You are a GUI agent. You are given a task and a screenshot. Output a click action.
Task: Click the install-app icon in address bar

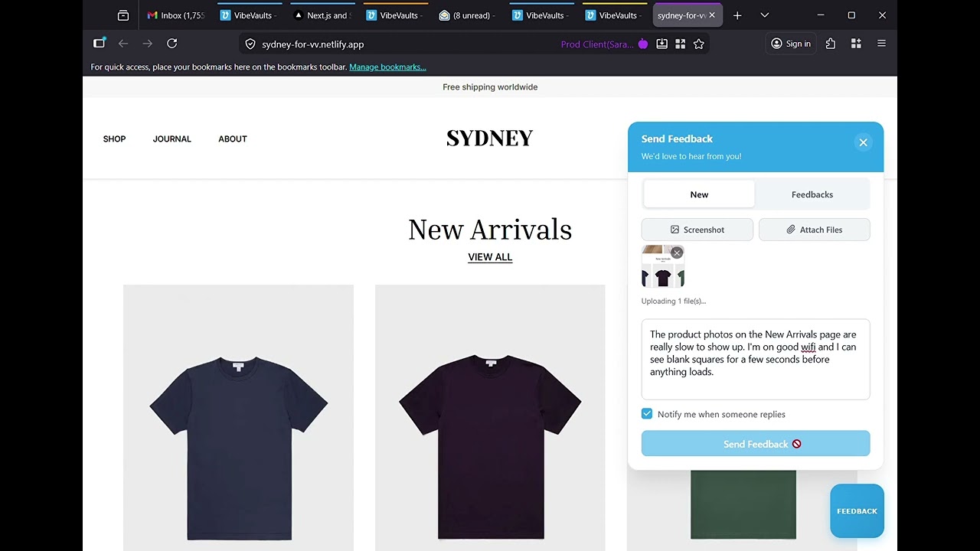pos(662,44)
